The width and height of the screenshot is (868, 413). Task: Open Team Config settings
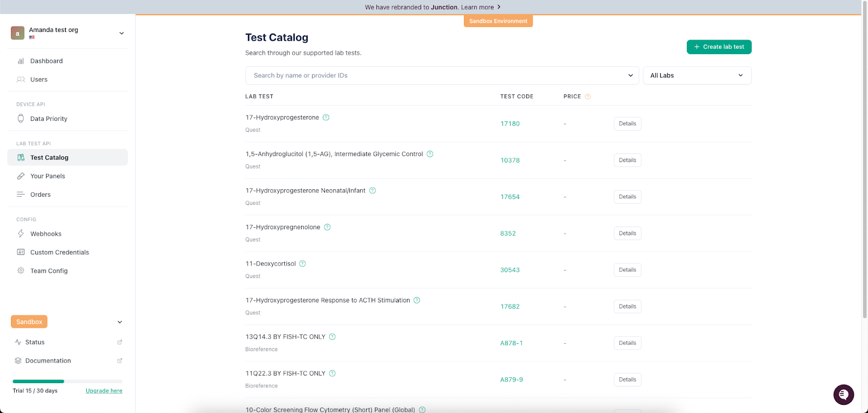click(x=68, y=270)
